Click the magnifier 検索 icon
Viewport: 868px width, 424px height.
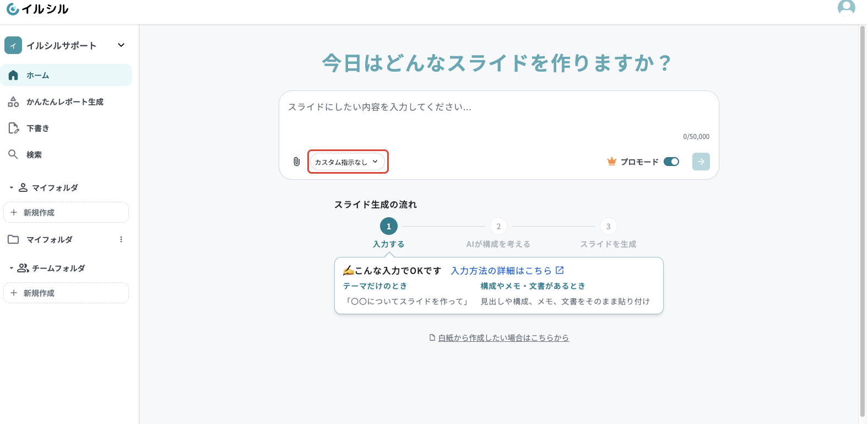(x=13, y=154)
